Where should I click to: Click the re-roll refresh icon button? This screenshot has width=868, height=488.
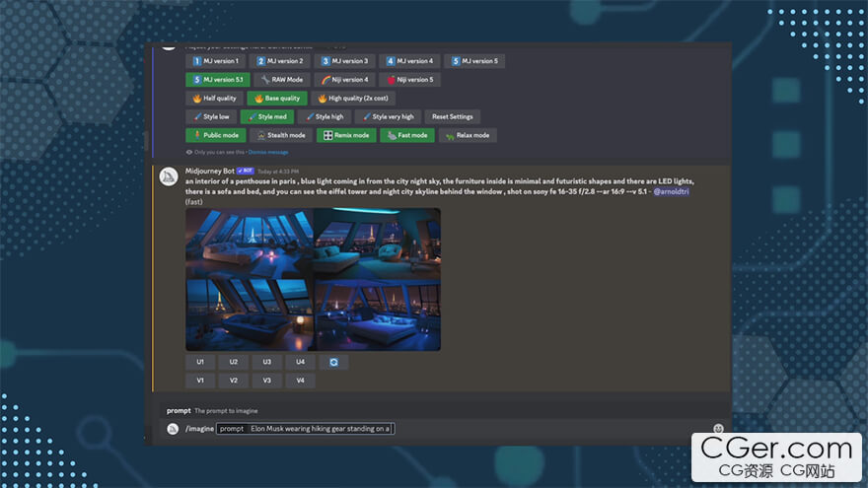[333, 362]
